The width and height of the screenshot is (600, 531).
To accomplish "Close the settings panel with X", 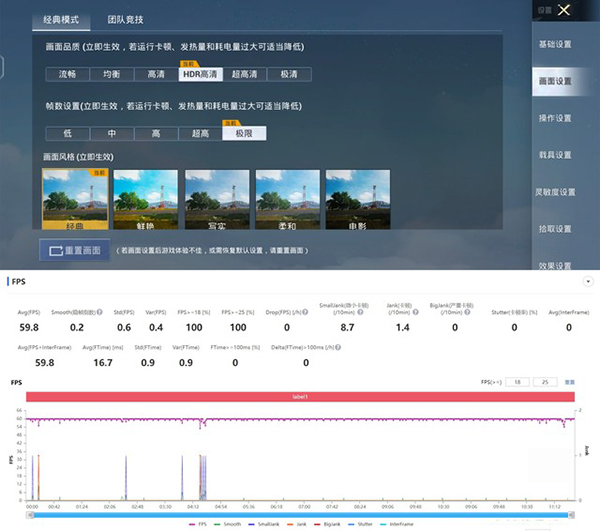I will tap(565, 10).
